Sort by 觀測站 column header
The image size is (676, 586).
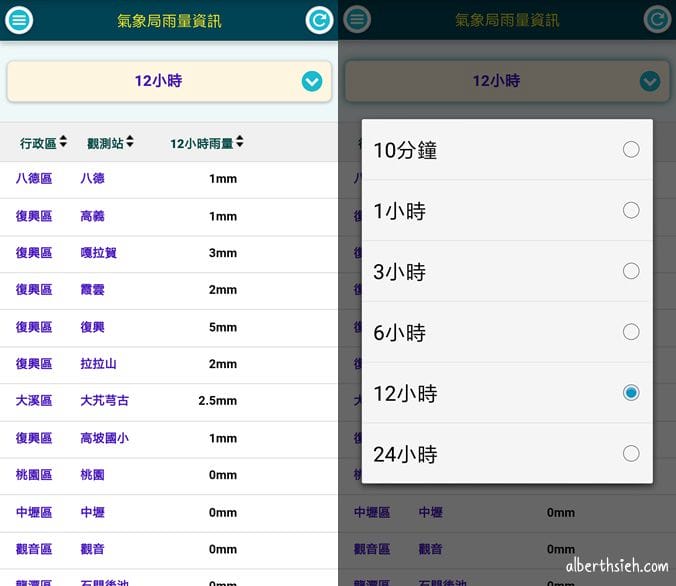tap(110, 143)
